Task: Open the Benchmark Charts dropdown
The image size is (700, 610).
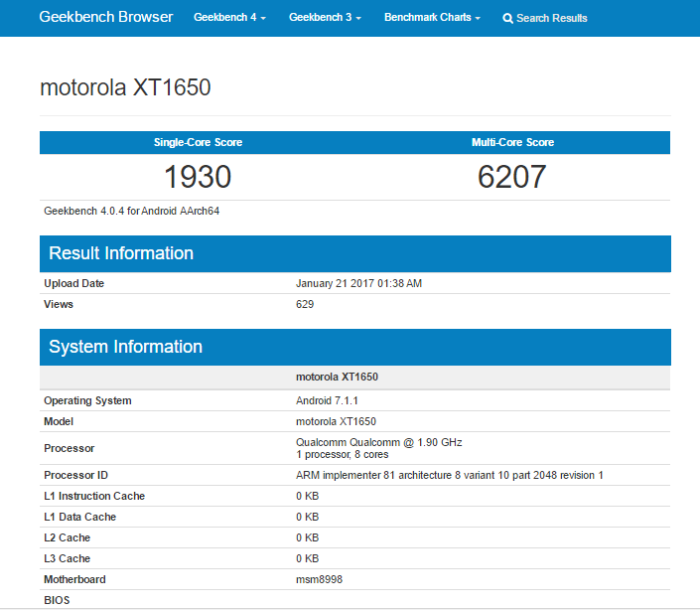Action: tap(432, 18)
